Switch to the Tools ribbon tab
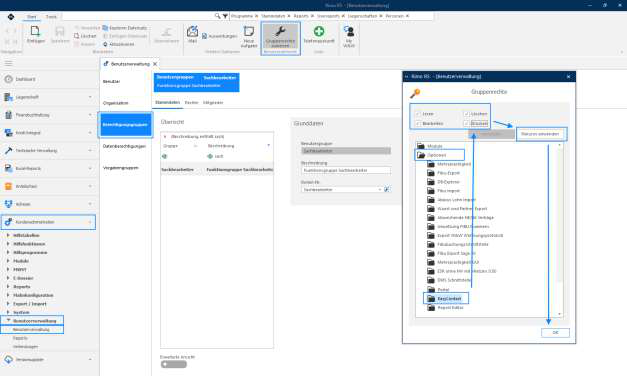Viewport: 627px width, 376px height. pos(51,16)
